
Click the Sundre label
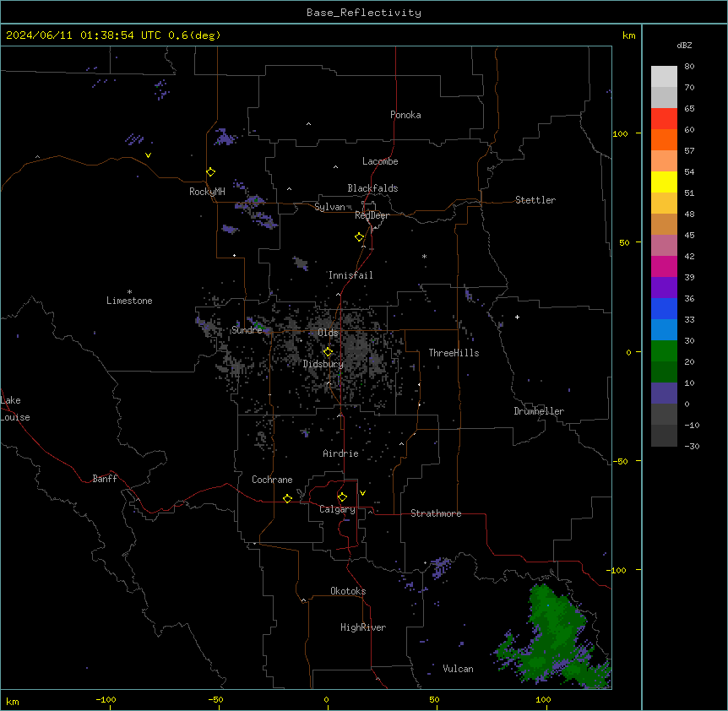(247, 330)
